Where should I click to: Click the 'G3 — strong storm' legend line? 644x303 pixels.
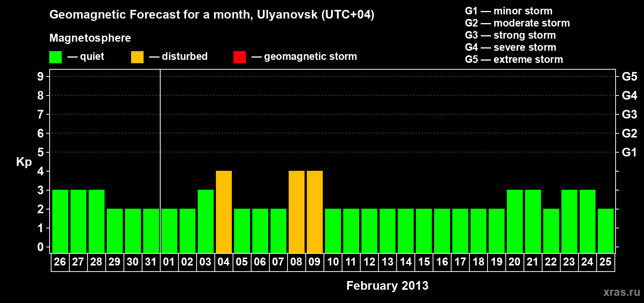click(510, 35)
